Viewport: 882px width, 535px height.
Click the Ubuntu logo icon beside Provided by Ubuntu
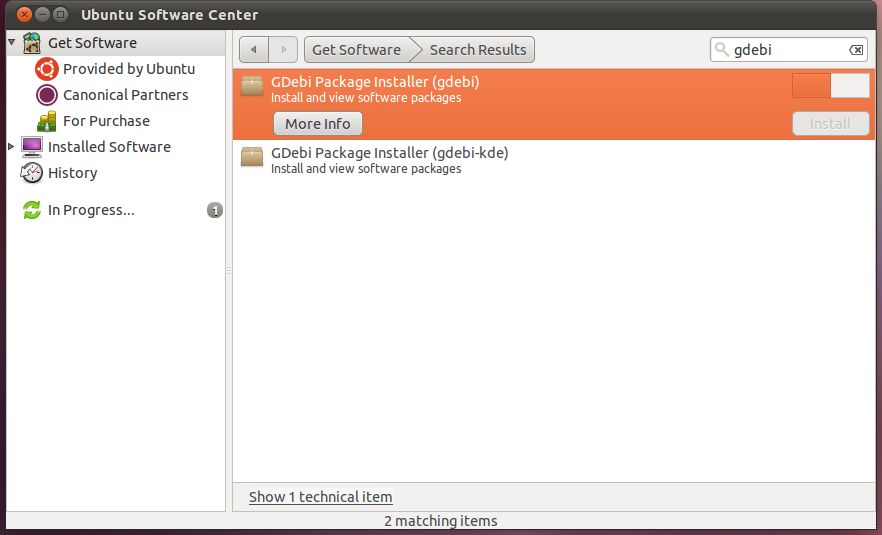pos(47,69)
